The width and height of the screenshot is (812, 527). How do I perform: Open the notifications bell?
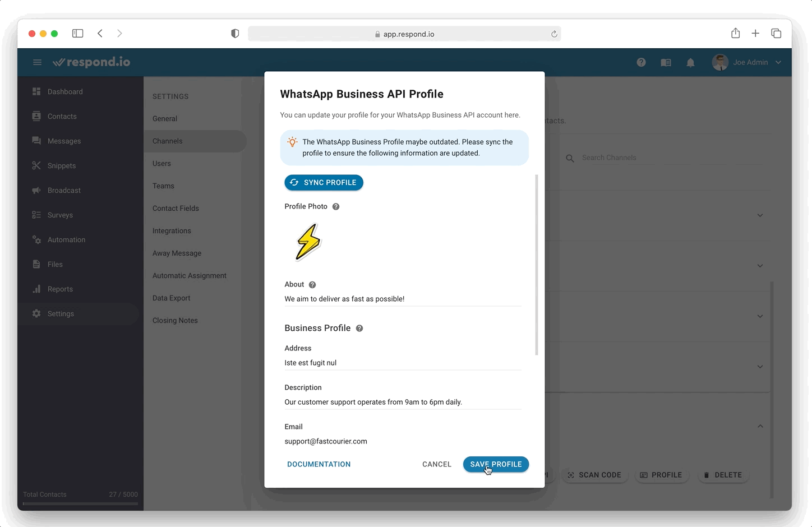(690, 63)
